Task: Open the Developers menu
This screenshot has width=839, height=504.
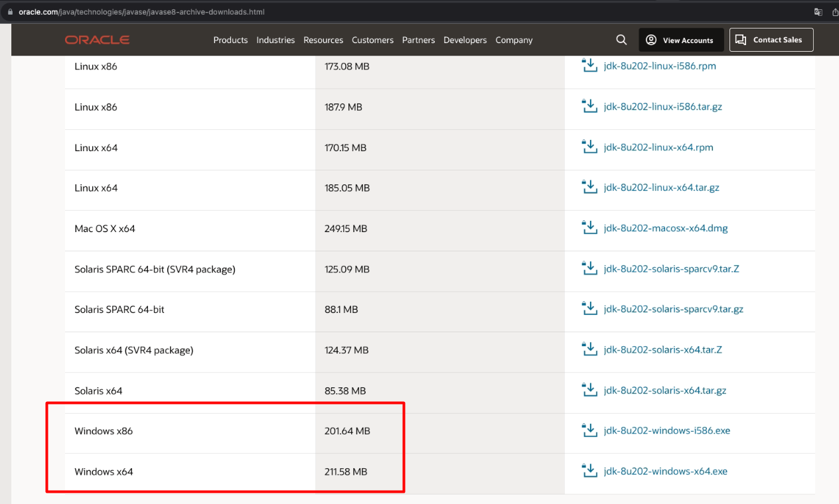Action: click(x=465, y=40)
